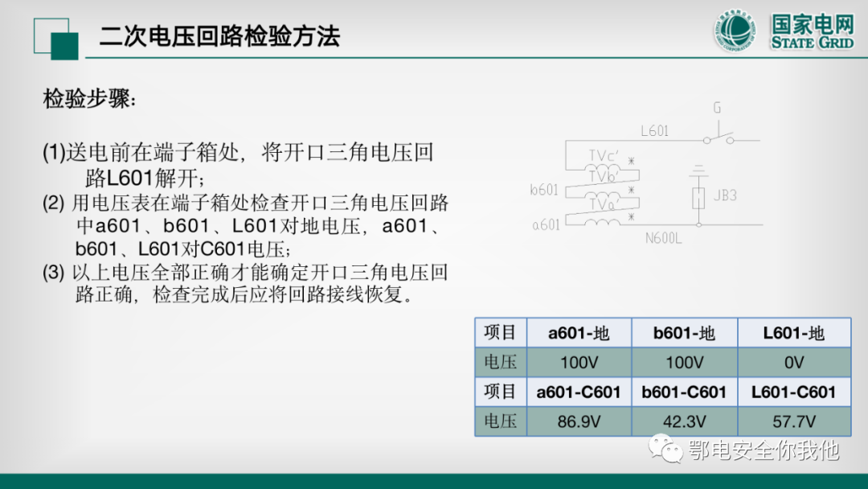Select the 电压 row label cell

click(501, 362)
